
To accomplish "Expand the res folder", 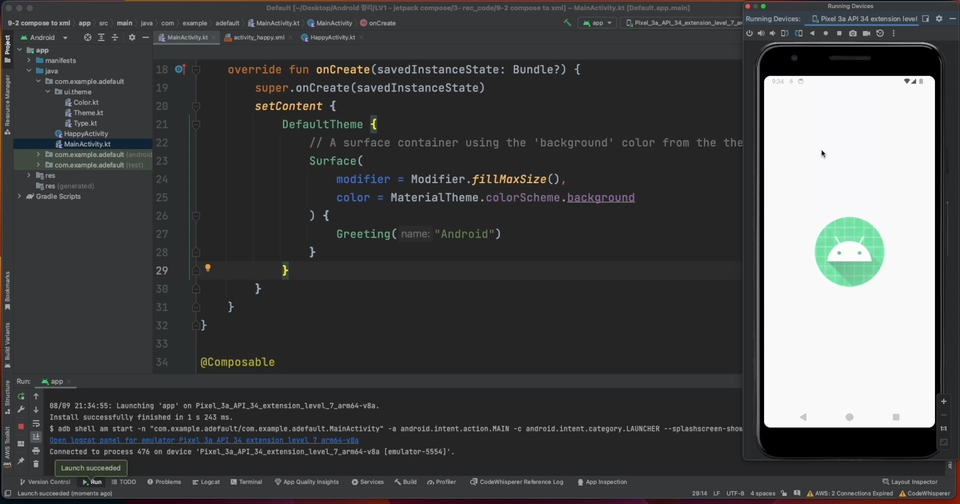I will [29, 176].
